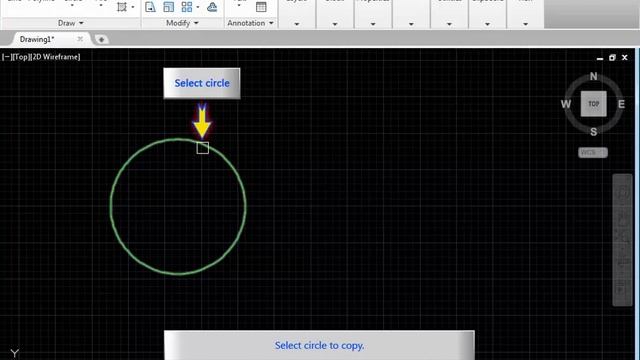Click the faded navigation bar

coord(622,240)
